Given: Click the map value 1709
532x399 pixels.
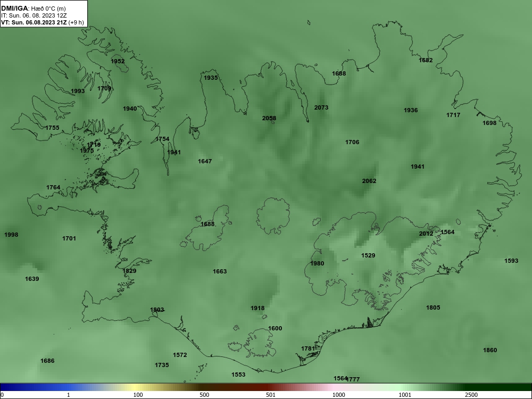Looking at the screenshot, I should pyautogui.click(x=104, y=88).
